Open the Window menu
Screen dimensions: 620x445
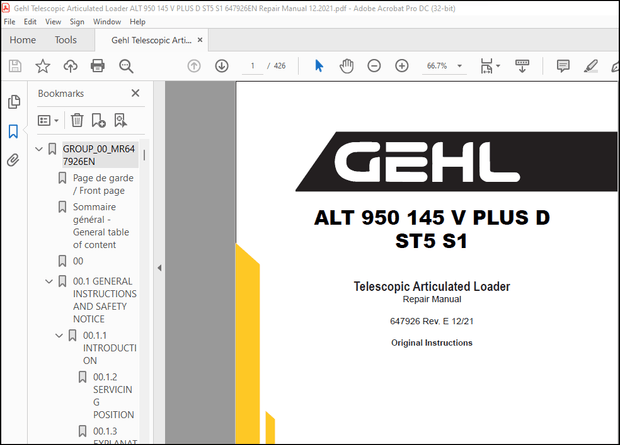pos(107,22)
